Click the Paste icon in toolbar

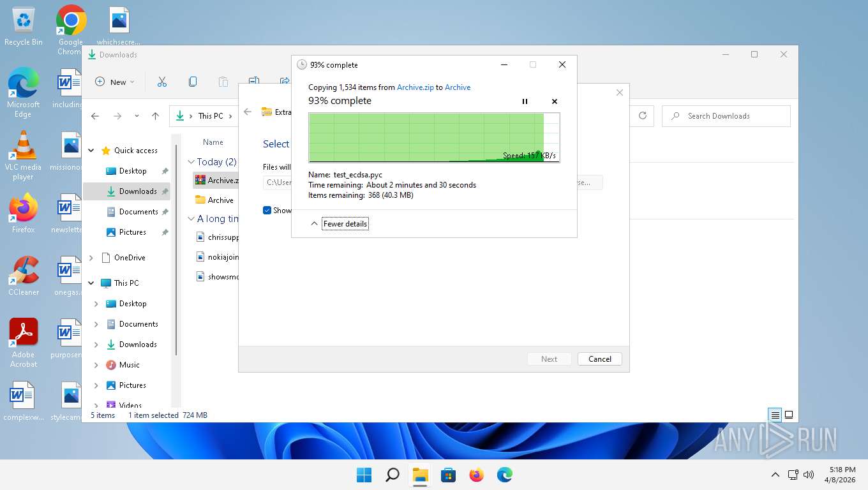click(223, 82)
